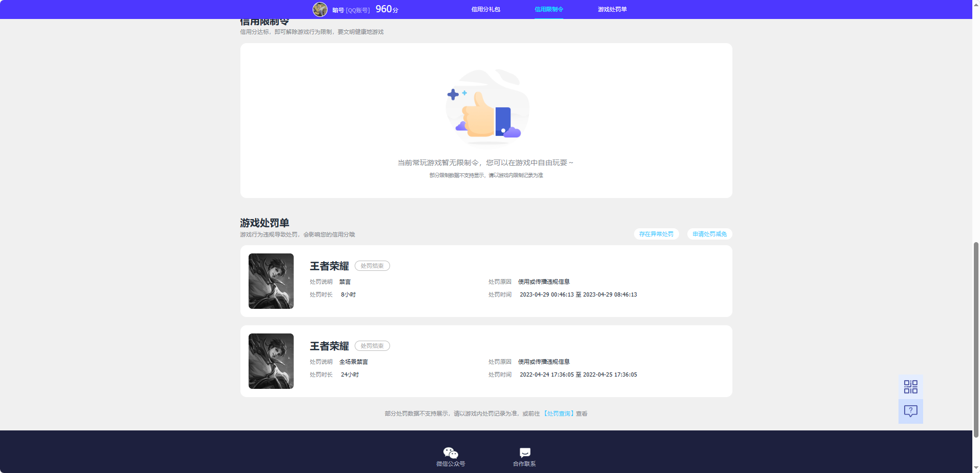Click the 24小时 mute record's game thumbnail
Viewport: 980px width, 473px height.
click(271, 361)
